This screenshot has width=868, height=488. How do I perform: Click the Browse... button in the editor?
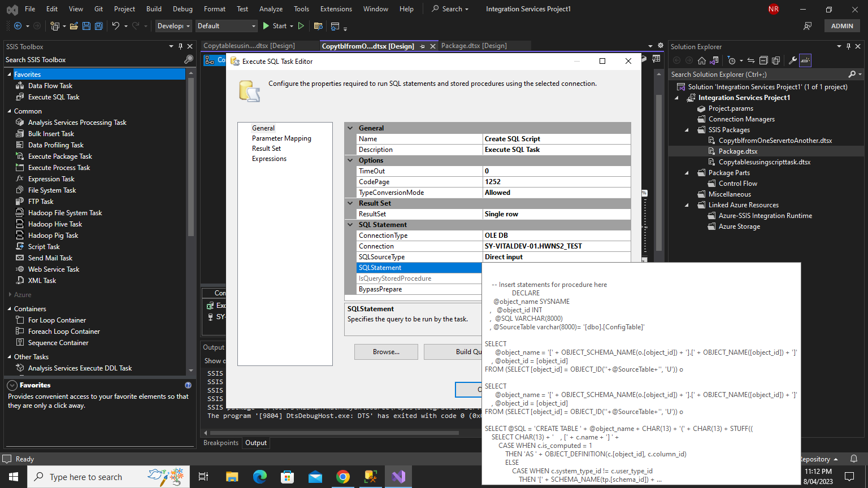(x=386, y=352)
